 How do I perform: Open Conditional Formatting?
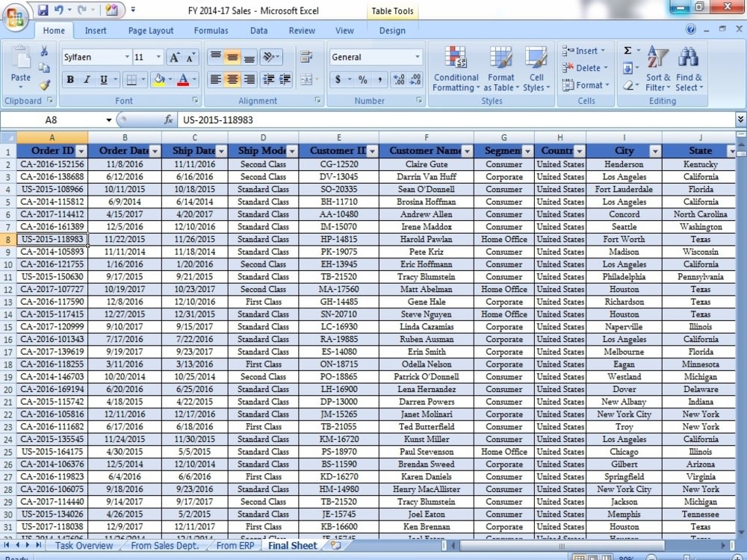[x=456, y=69]
